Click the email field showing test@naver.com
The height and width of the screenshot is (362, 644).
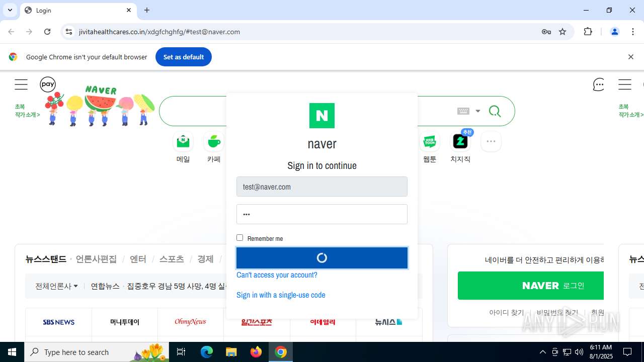pos(322,187)
